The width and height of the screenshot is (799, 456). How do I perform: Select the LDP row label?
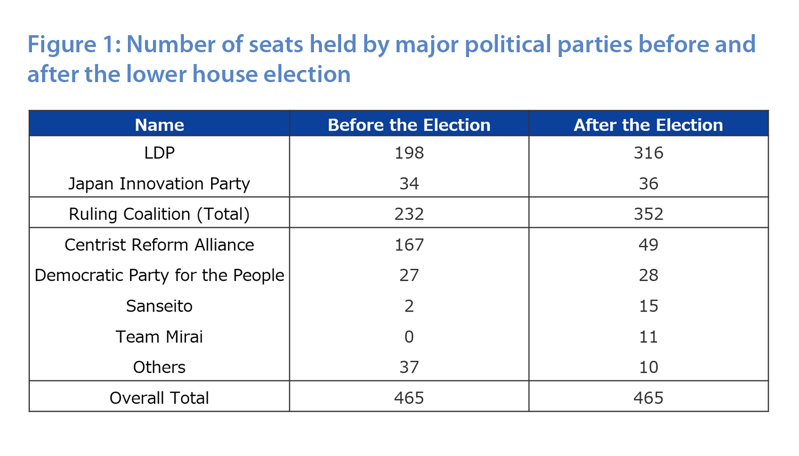[159, 153]
